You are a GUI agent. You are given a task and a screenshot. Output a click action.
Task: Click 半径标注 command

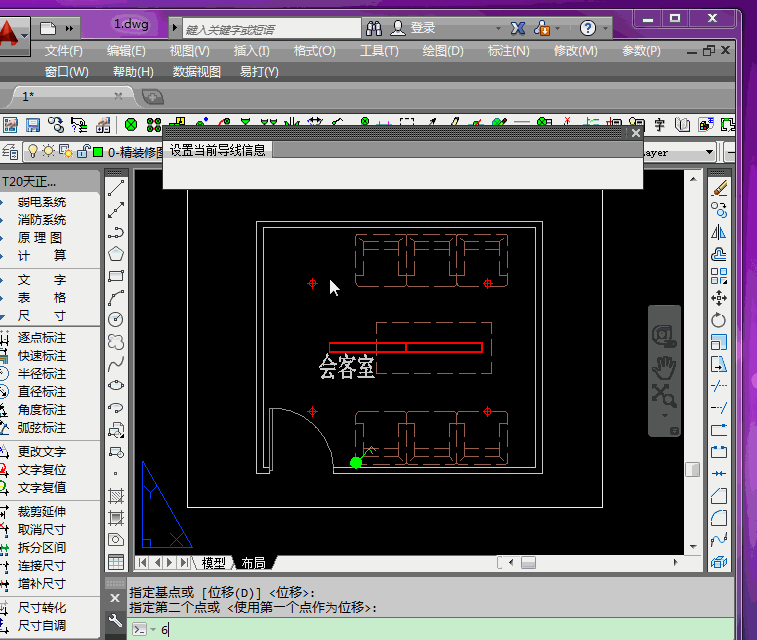point(42,374)
